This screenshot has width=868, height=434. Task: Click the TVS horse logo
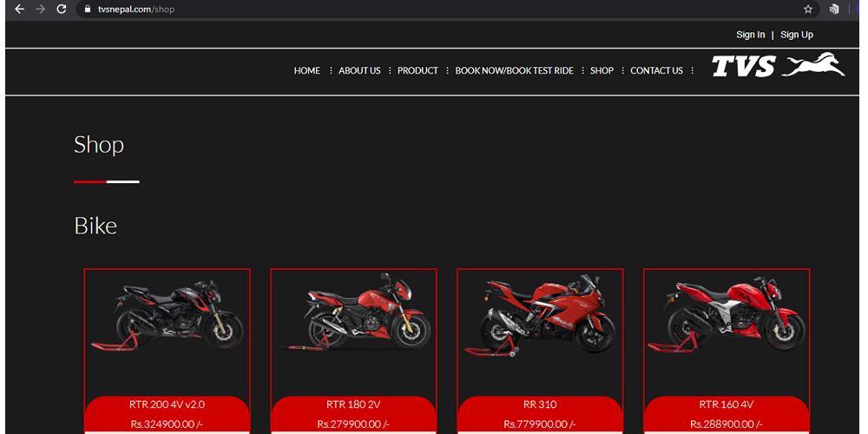778,66
